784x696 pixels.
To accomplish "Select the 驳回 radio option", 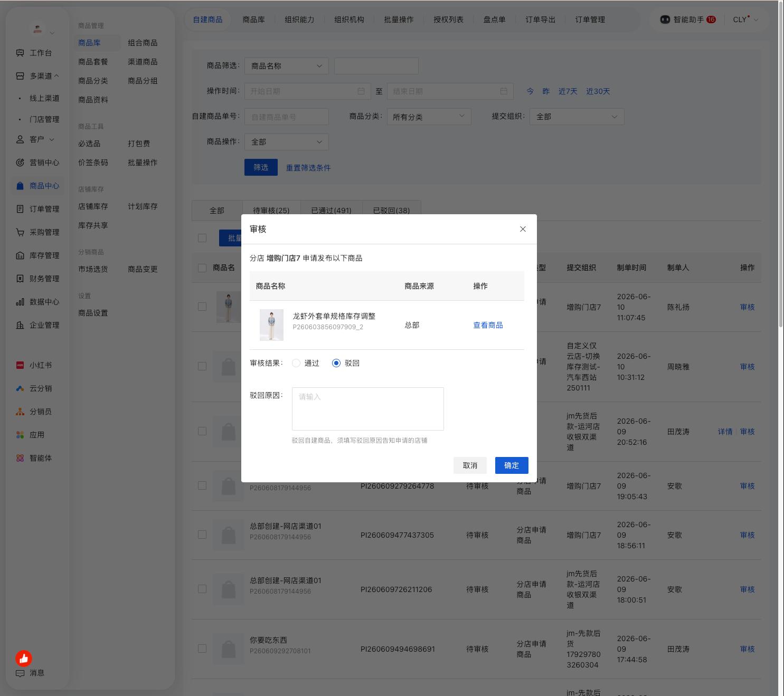I will (336, 363).
